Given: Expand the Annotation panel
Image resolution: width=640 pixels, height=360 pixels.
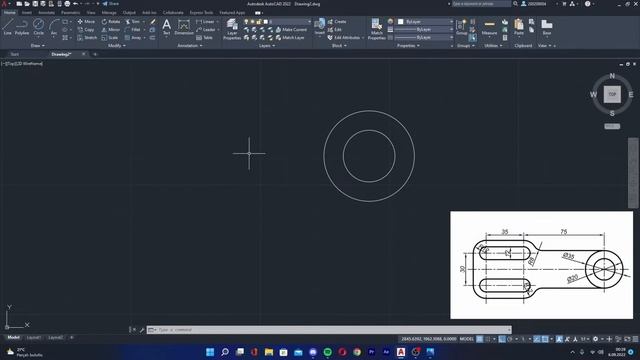Looking at the screenshot, I should [190, 46].
